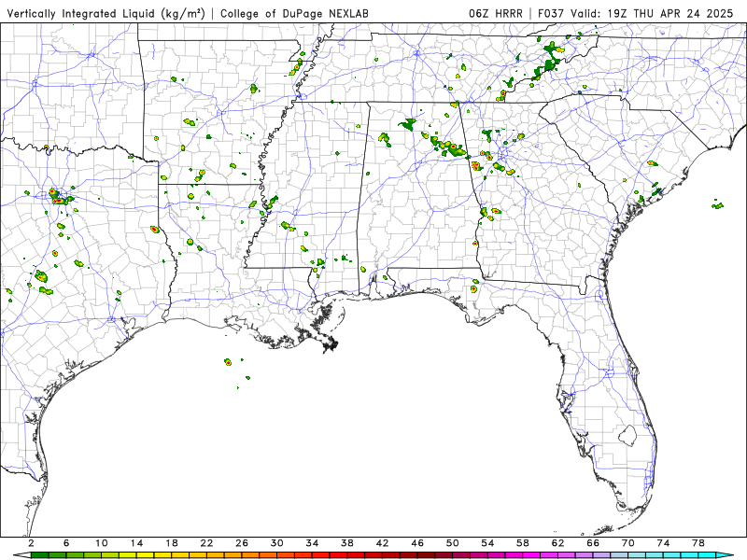Click the 'Vertically Integrated Liquid (kg/m²)' title

[106, 14]
